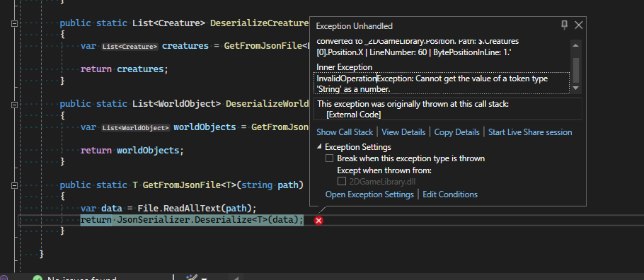Click the exception message scroll down arrow
The image size is (644, 280).
(575, 88)
